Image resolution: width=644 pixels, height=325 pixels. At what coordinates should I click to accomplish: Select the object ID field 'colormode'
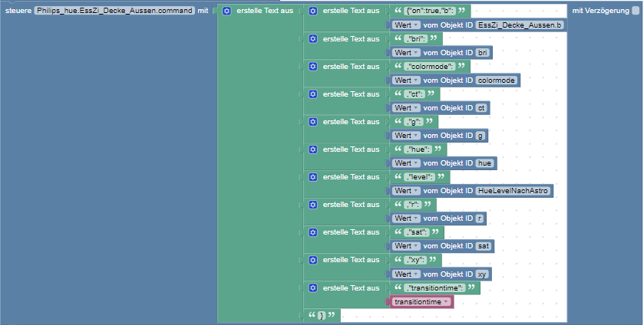(497, 80)
